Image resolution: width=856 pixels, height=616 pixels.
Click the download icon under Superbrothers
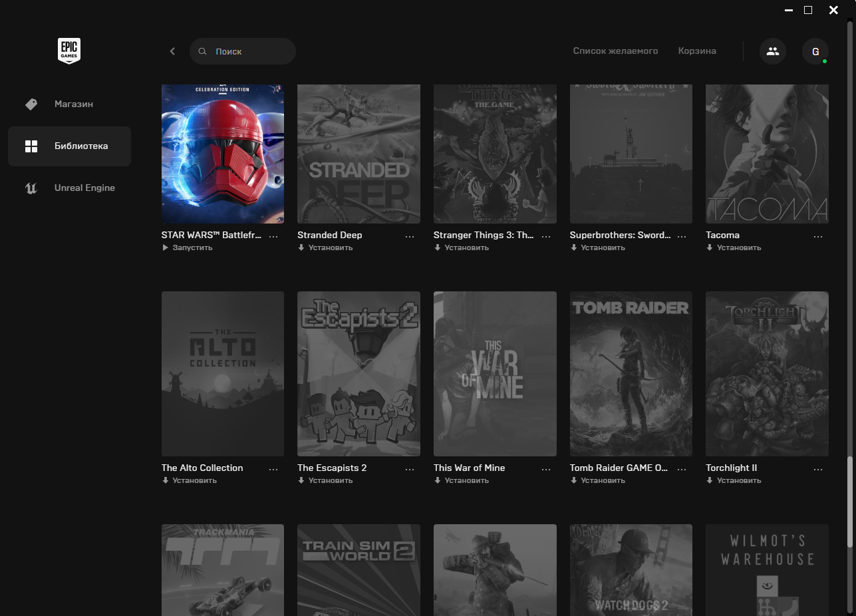(x=573, y=247)
